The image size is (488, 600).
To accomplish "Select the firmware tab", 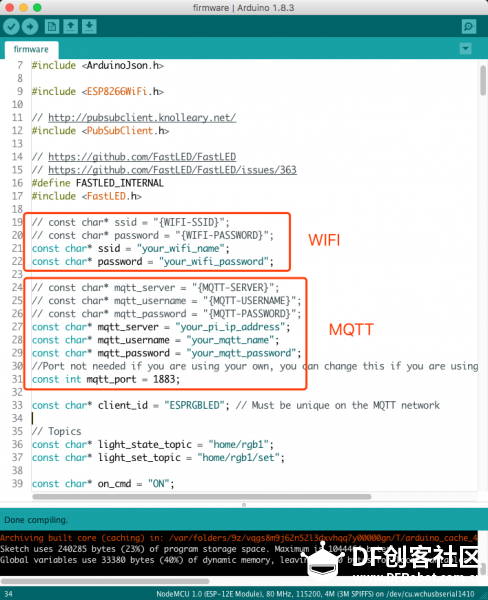I will [x=31, y=49].
